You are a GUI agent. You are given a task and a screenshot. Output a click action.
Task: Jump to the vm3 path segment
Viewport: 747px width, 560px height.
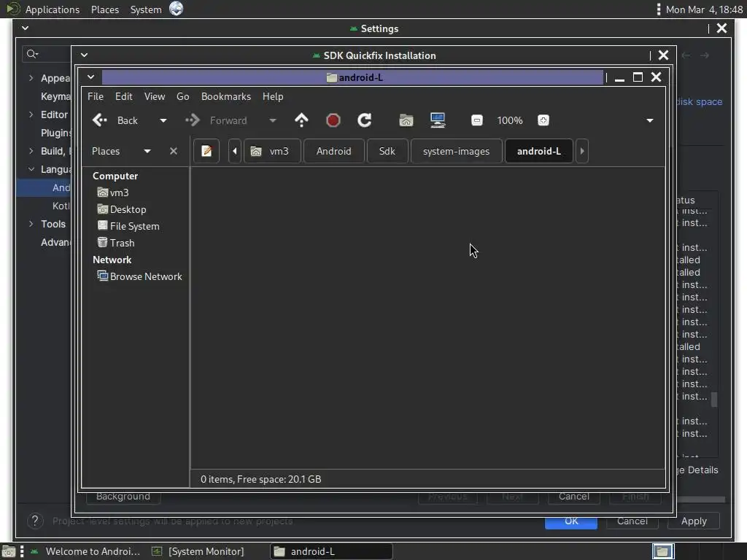click(273, 151)
